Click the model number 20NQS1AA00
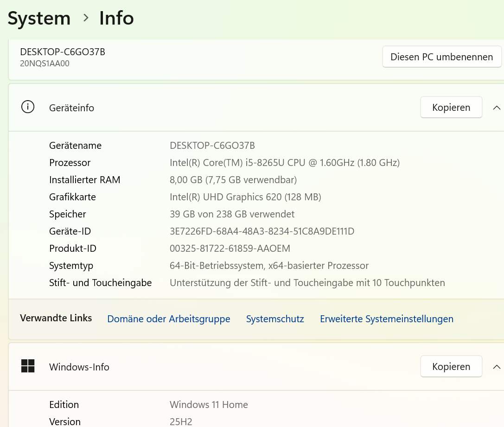The image size is (504, 427). coord(45,64)
